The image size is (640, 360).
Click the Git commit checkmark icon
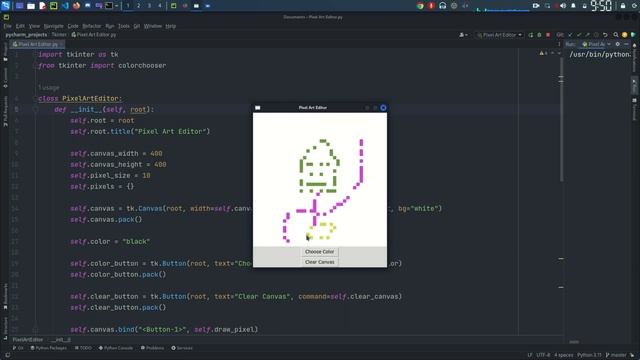tap(579, 35)
